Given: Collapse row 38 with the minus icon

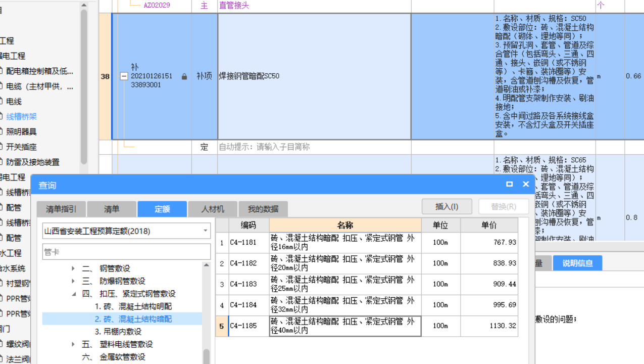Looking at the screenshot, I should tap(124, 76).
